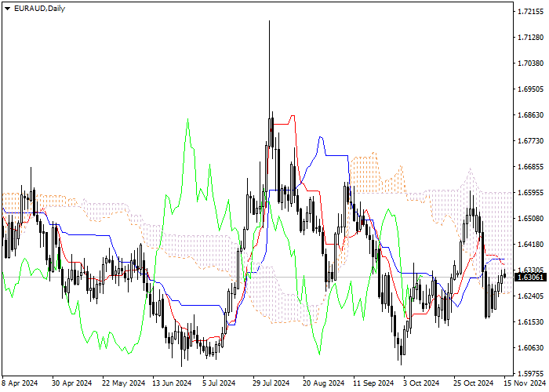The height and width of the screenshot is (392, 549).
Task: Click the 15 Nov 2024 date label
Action: pyautogui.click(x=525, y=383)
